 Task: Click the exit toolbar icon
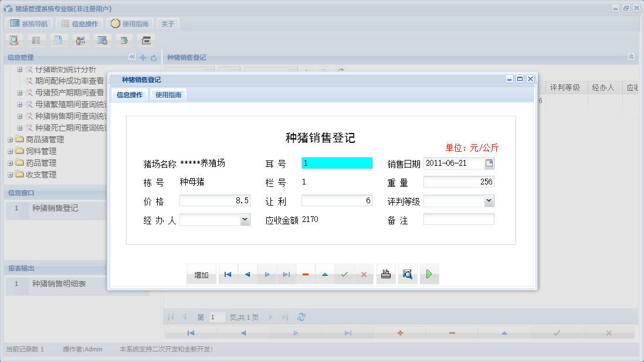coord(145,40)
